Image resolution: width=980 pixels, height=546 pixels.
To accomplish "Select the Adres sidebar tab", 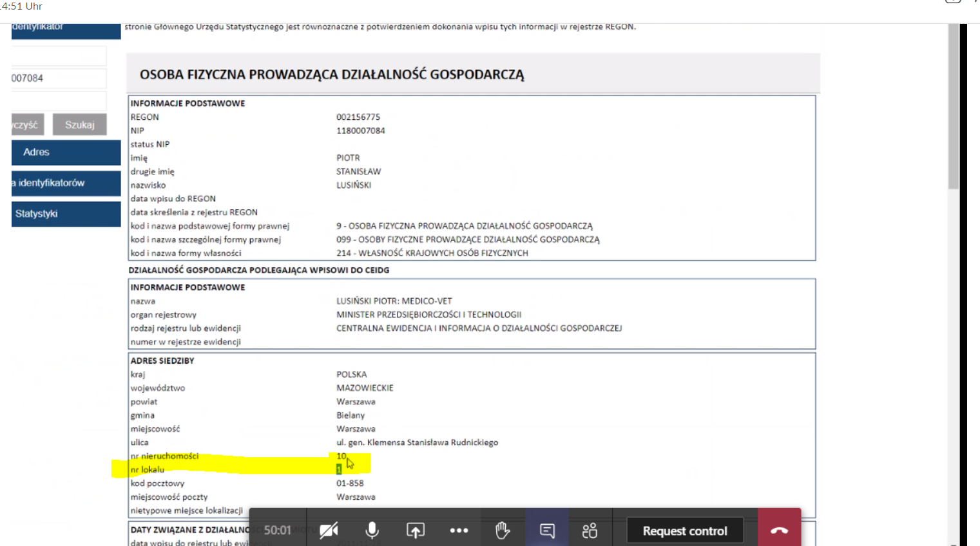I will point(66,153).
